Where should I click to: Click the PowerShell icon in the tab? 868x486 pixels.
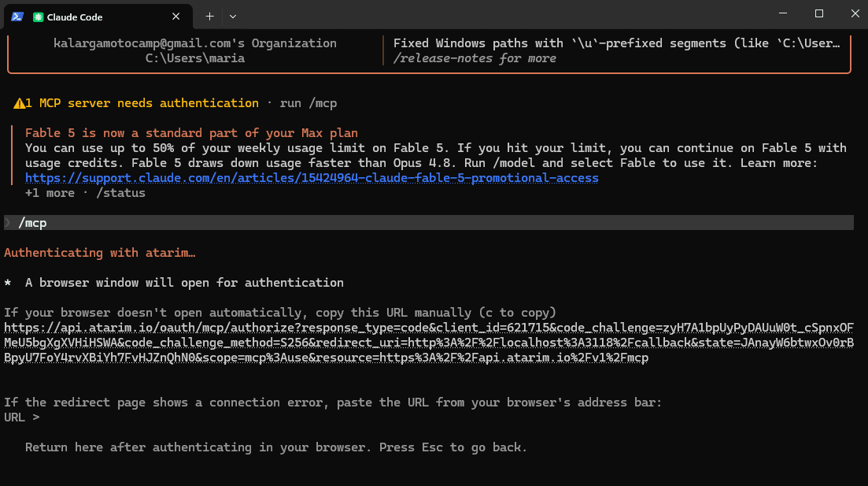[x=17, y=17]
